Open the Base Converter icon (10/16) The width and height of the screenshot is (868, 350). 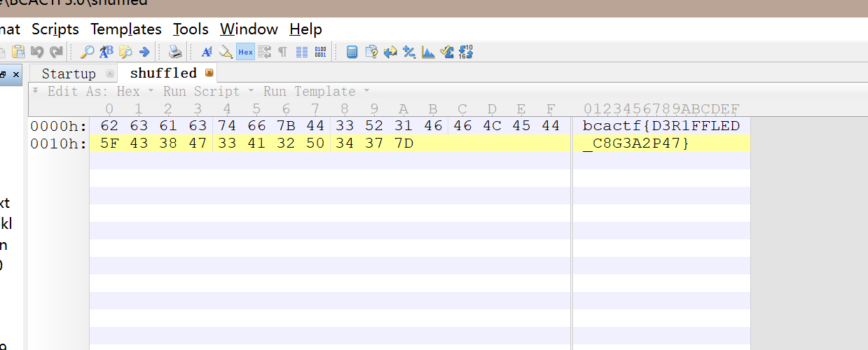[x=466, y=52]
